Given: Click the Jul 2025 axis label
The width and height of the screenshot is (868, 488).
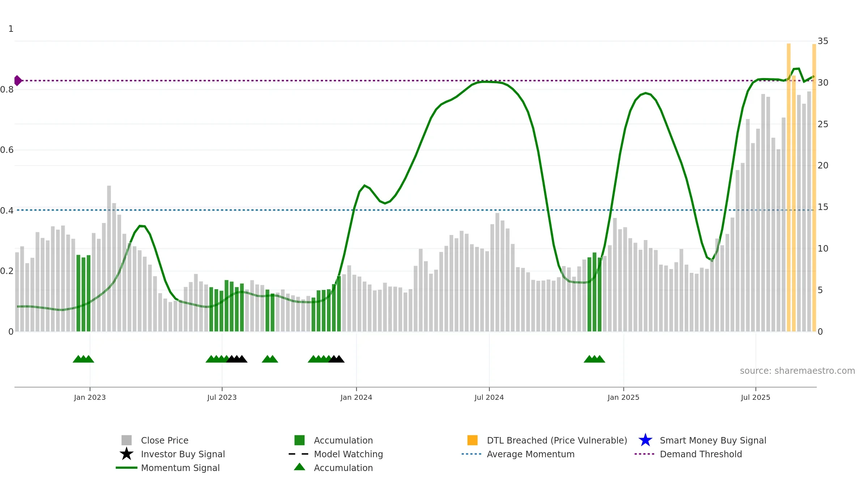Looking at the screenshot, I should tap(756, 398).
